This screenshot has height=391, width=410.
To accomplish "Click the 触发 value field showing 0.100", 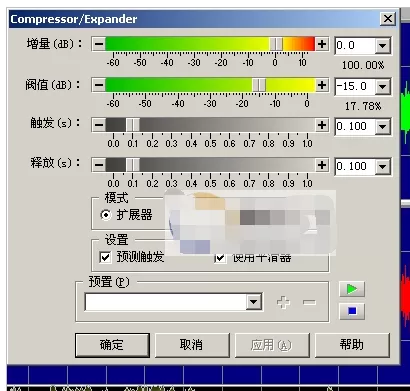I will 355,126.
